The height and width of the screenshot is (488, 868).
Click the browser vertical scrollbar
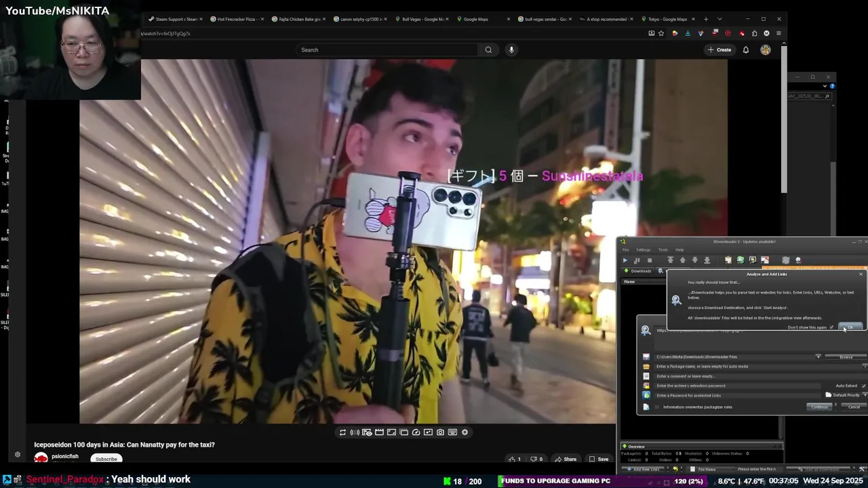[784, 119]
